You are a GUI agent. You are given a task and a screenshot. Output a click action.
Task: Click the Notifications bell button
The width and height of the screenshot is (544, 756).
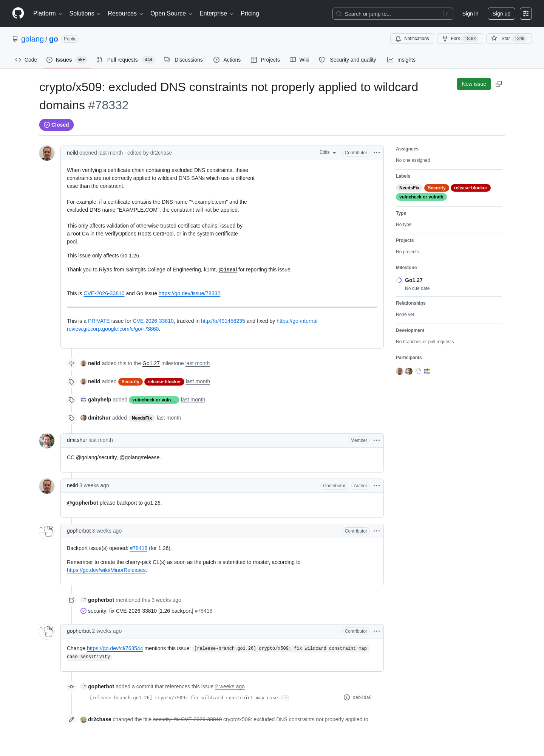412,39
